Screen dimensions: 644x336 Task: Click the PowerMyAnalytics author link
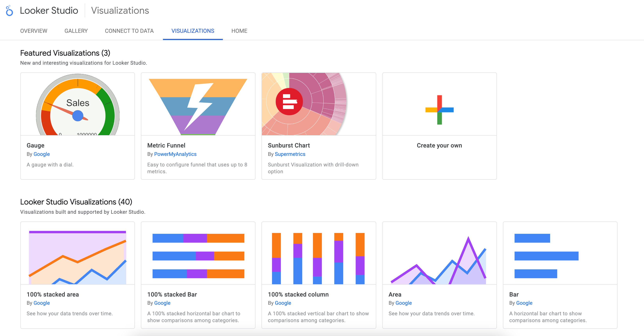[x=175, y=154]
